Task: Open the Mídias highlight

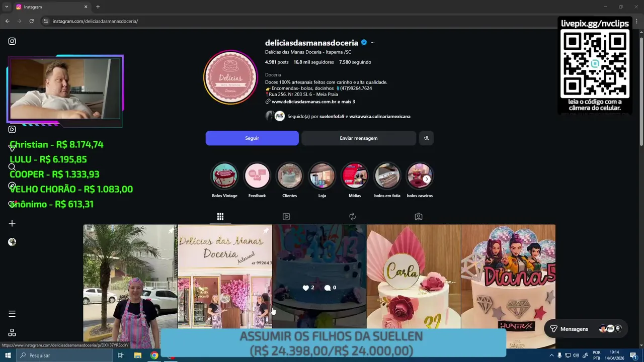Action: click(x=355, y=180)
